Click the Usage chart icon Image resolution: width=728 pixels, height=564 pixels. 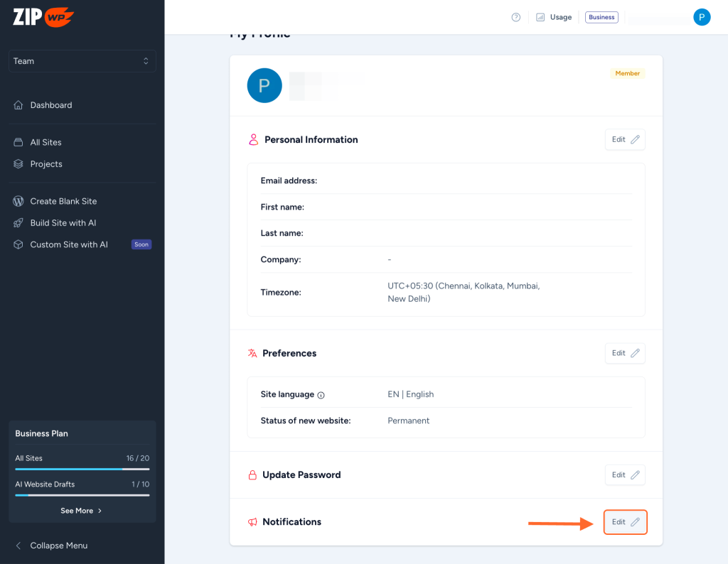[x=540, y=17]
